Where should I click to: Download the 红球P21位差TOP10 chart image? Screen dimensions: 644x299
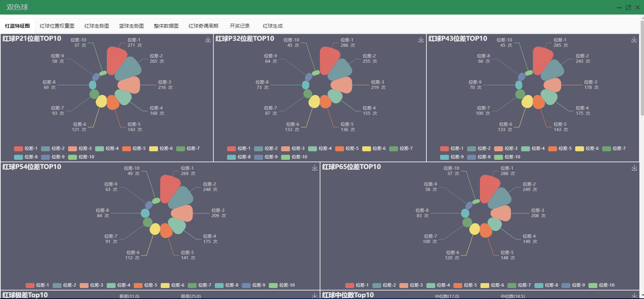(x=208, y=40)
